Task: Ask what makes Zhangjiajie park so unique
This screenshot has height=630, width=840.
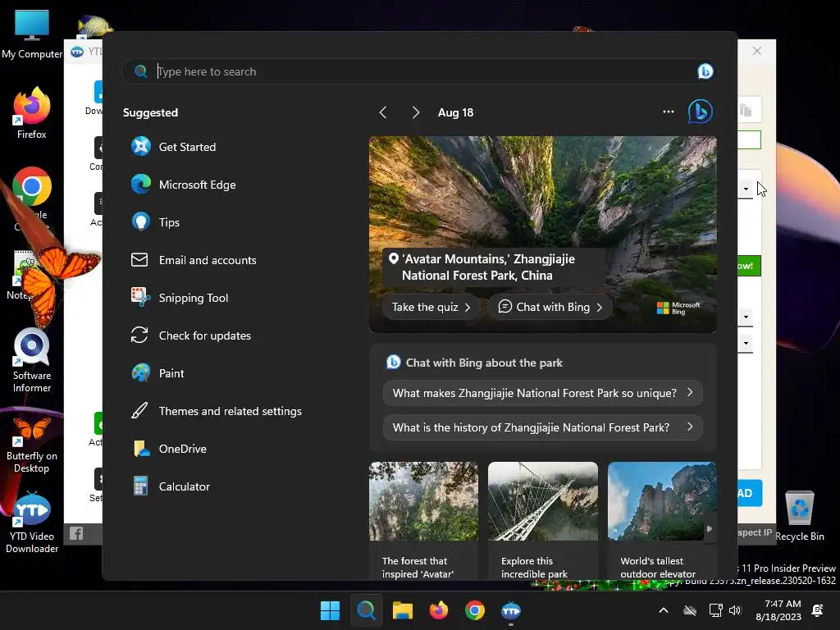Action: pyautogui.click(x=543, y=393)
